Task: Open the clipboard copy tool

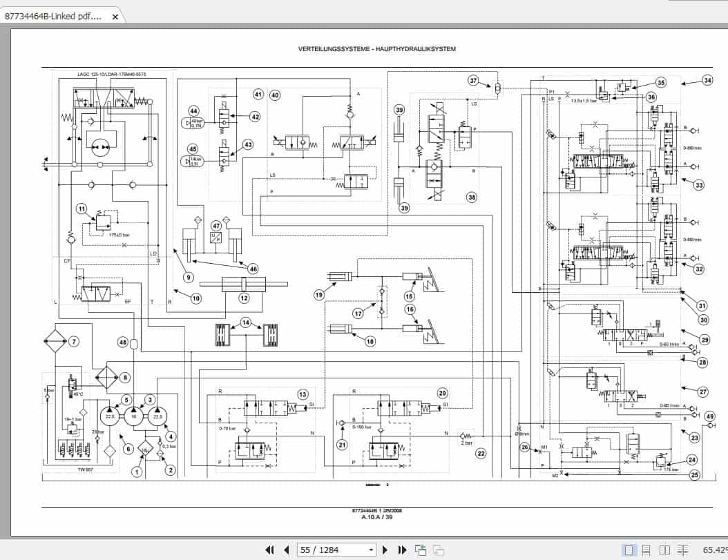Action: tap(438, 550)
